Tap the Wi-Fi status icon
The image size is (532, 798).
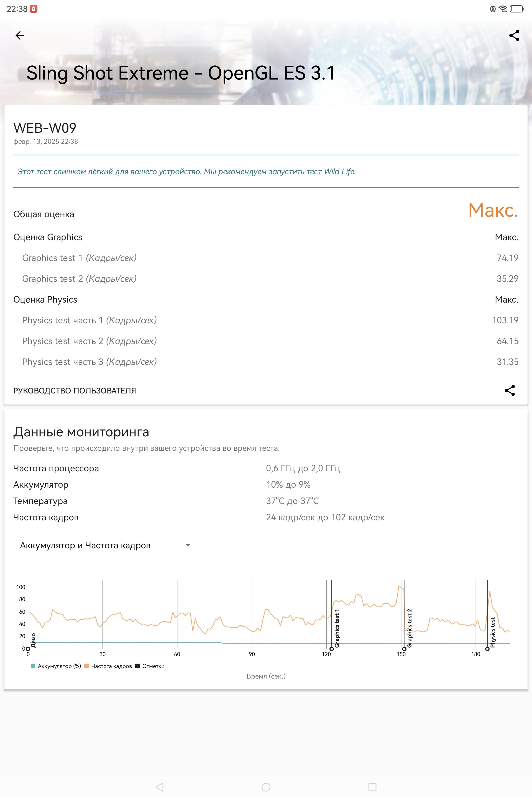click(x=503, y=9)
